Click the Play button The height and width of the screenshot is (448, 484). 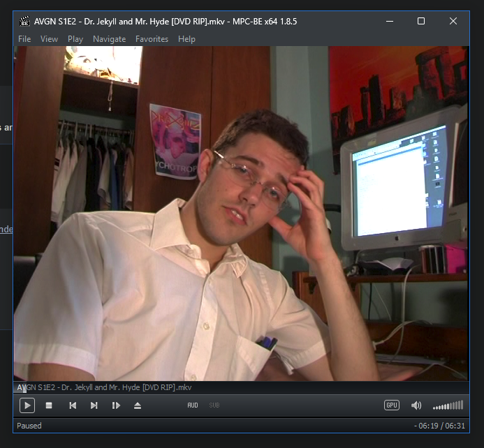27,405
